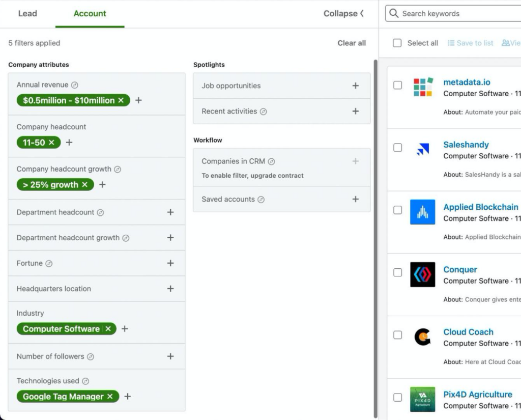
Task: Switch to the Lead tab
Action: tap(27, 14)
